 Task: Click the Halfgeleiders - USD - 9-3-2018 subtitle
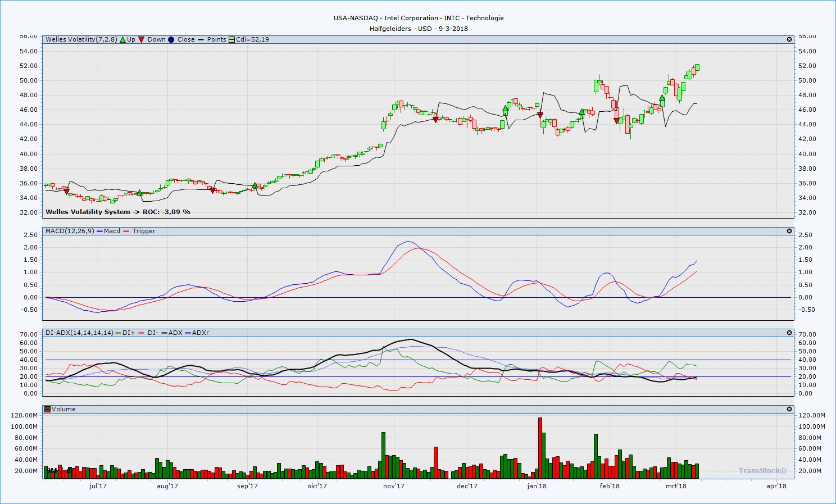pyautogui.click(x=419, y=29)
